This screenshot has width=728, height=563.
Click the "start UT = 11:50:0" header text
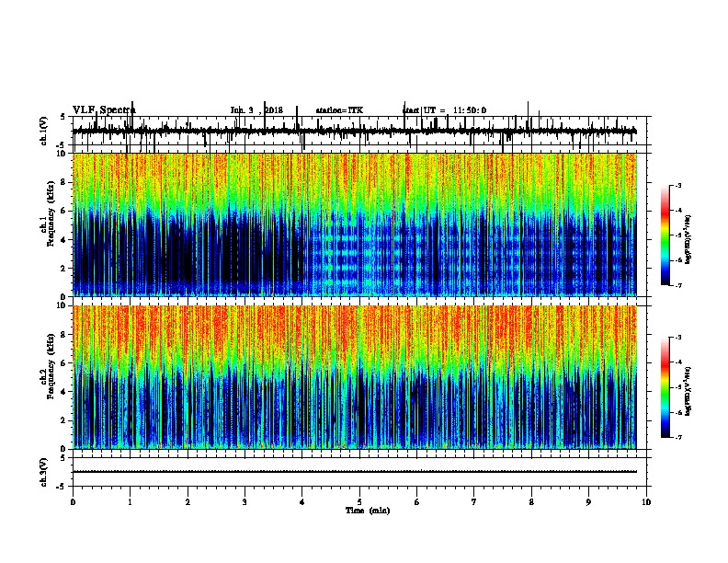click(x=444, y=110)
